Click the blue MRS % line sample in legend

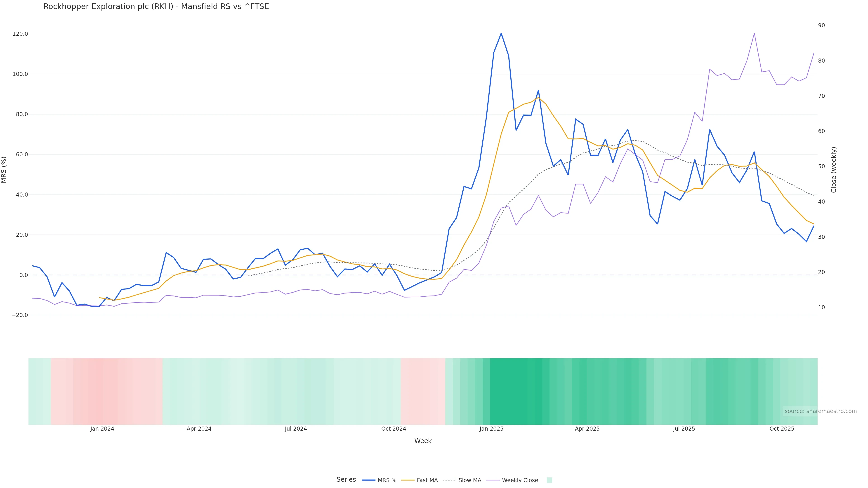click(368, 480)
